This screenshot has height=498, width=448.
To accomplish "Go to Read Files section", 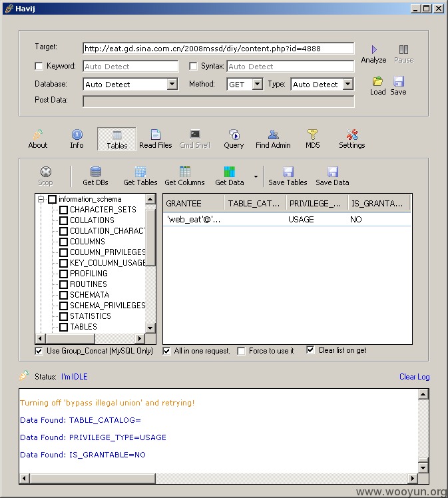I will 156,139.
